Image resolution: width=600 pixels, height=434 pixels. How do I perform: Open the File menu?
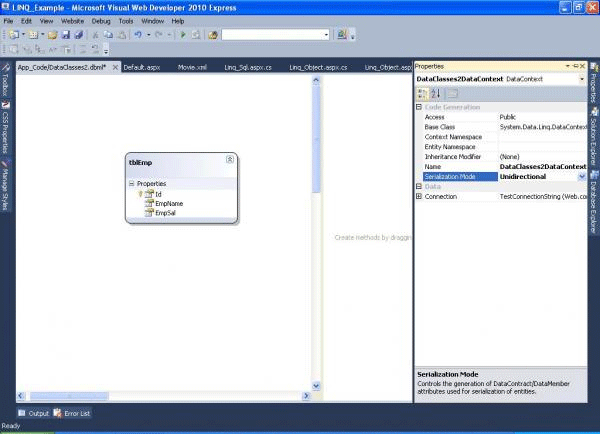coord(8,21)
